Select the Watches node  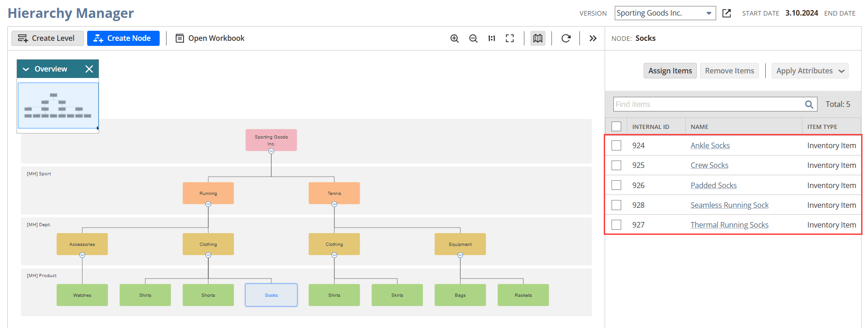pyautogui.click(x=82, y=295)
